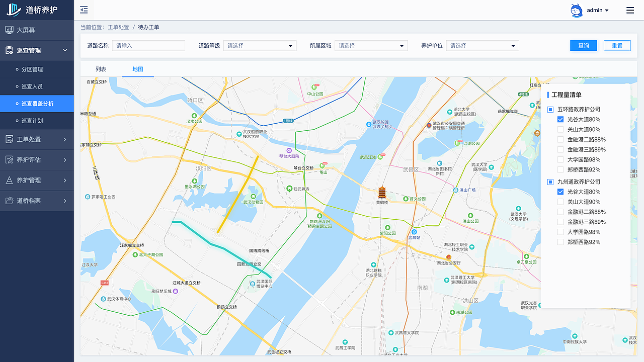Select the 地图 tab
Screen dimensions: 644x362
click(138, 69)
